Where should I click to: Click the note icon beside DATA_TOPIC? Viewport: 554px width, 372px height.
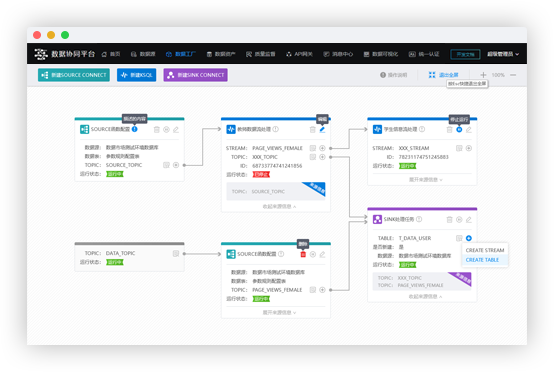pos(176,254)
